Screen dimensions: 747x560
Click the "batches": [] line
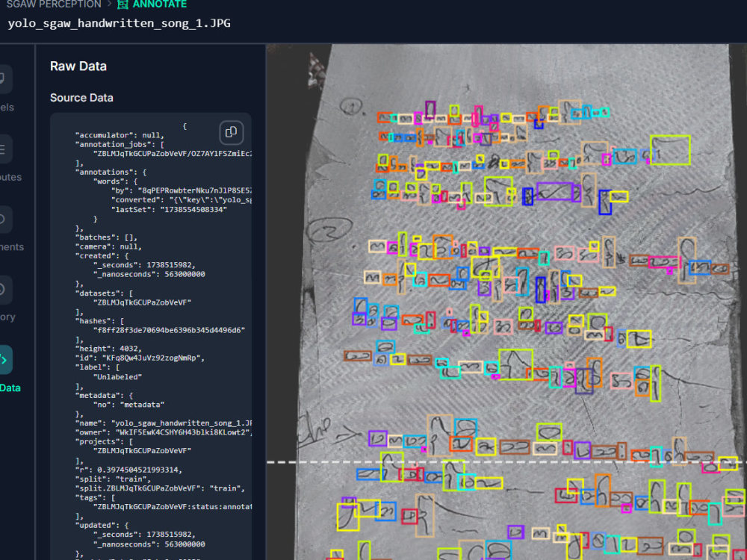(x=106, y=237)
